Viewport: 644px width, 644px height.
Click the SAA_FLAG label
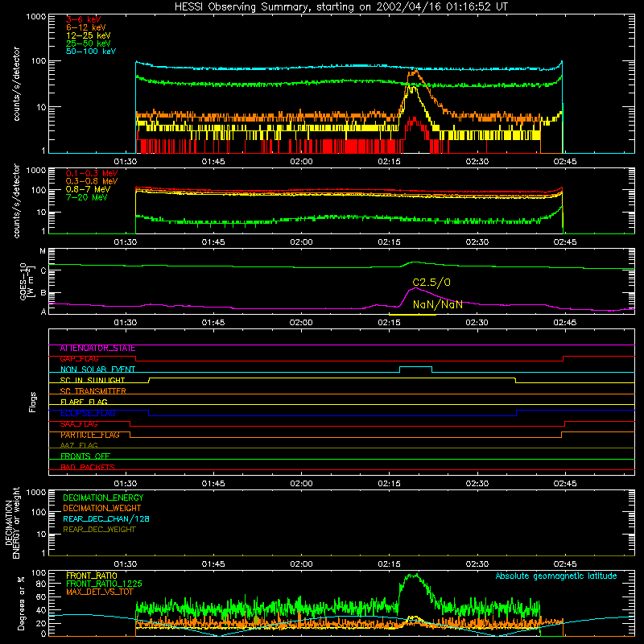click(x=79, y=424)
